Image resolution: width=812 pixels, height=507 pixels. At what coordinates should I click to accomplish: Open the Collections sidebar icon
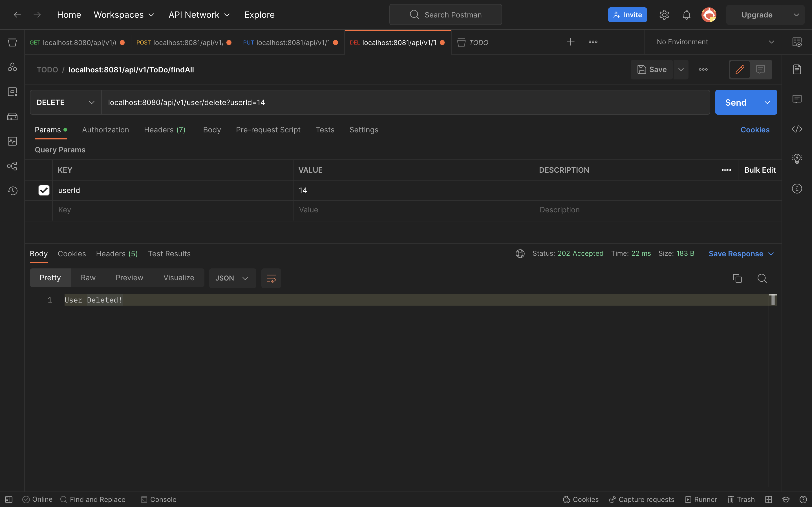tap(12, 42)
